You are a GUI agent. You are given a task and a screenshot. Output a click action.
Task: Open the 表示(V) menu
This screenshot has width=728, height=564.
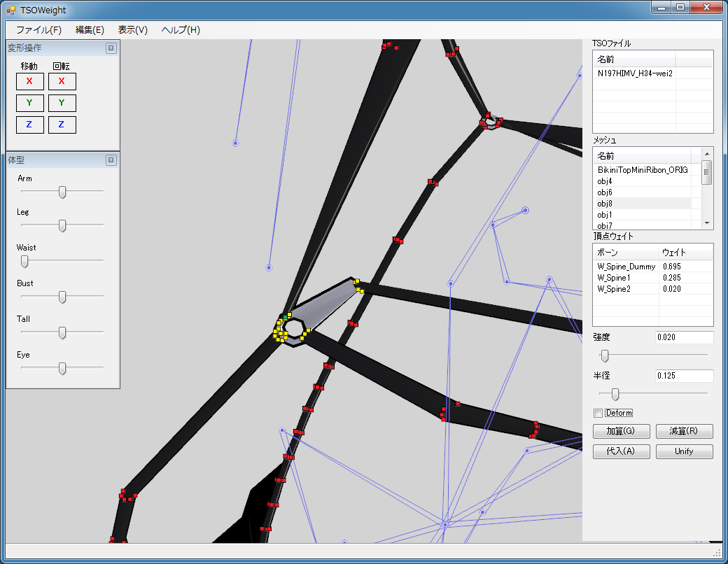(132, 30)
